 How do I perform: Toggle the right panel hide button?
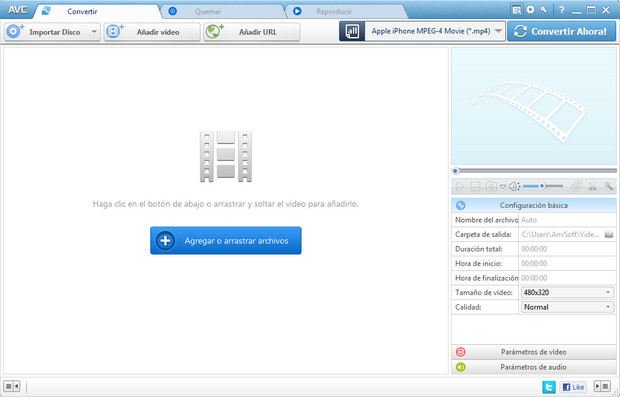[602, 386]
